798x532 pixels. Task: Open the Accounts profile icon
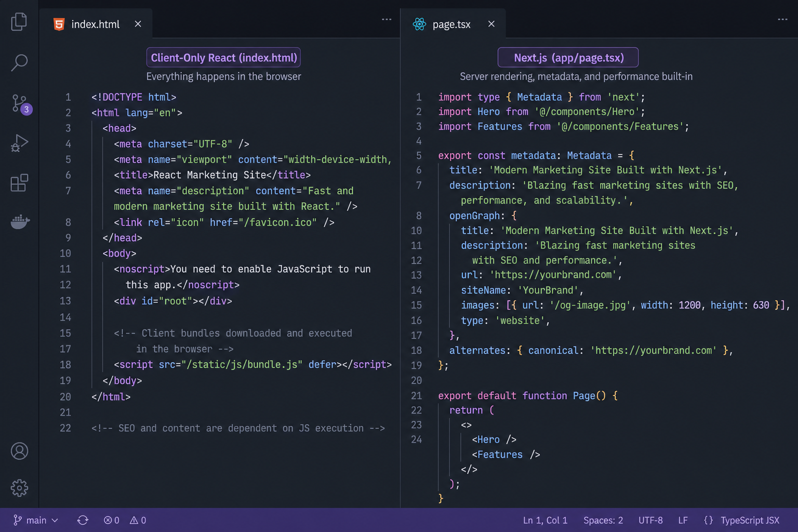click(x=20, y=451)
